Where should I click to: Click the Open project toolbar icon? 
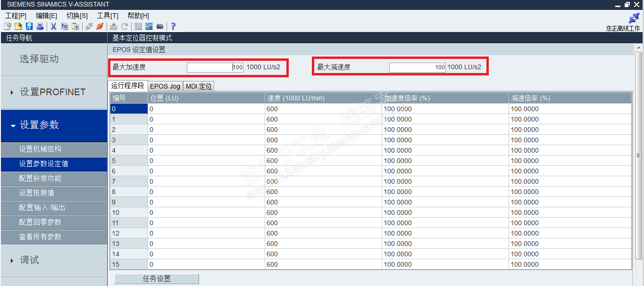pyautogui.click(x=18, y=26)
